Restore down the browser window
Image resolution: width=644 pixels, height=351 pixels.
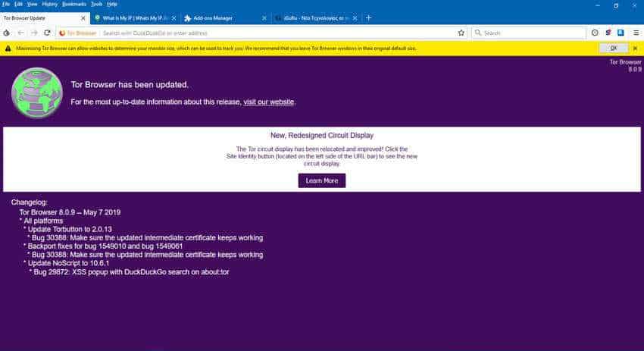pos(616,5)
